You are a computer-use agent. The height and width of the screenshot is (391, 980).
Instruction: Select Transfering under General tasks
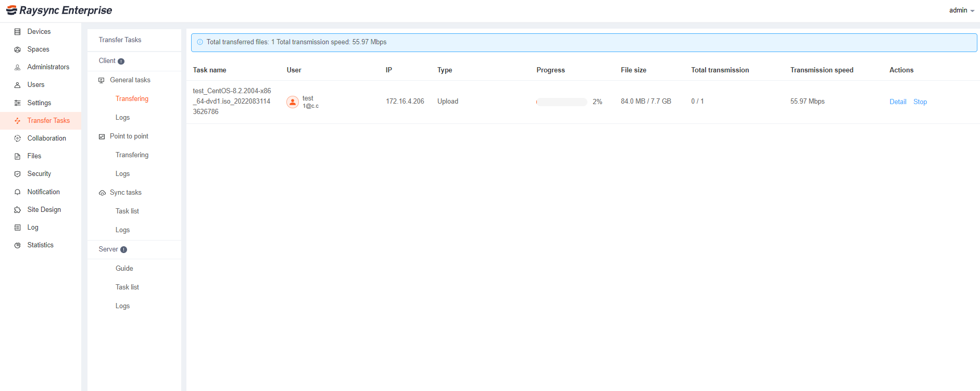click(132, 99)
